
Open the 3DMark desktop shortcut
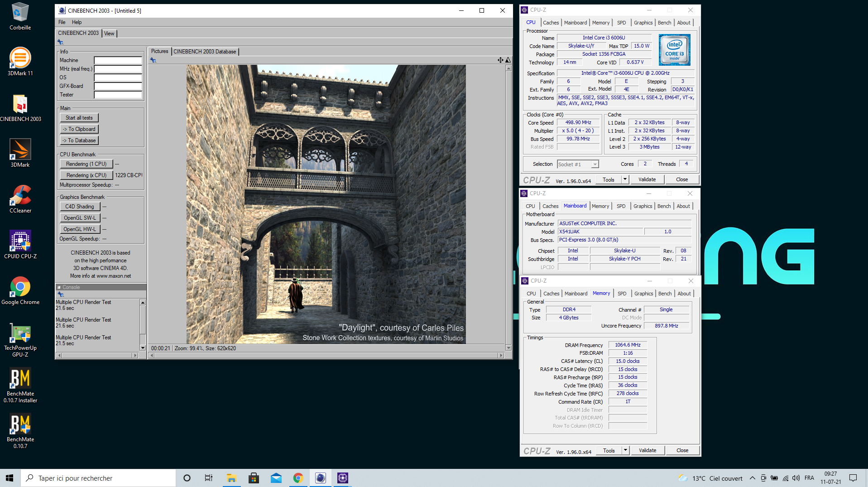[20, 154]
